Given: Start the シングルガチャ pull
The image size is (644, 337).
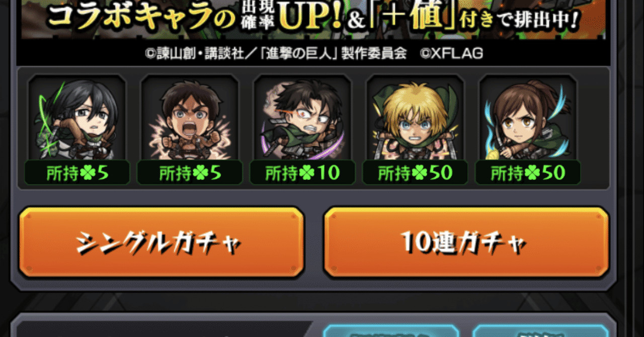Looking at the screenshot, I should click(x=162, y=242).
